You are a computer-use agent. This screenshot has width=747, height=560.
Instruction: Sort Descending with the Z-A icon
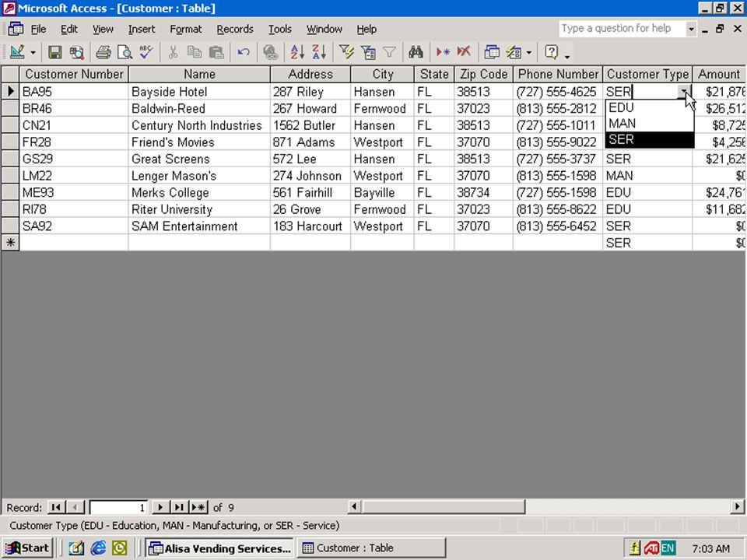click(x=319, y=52)
